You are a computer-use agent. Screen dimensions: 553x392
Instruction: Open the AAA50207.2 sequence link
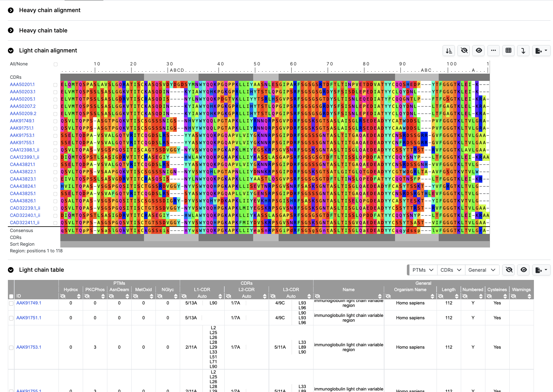tap(23, 106)
